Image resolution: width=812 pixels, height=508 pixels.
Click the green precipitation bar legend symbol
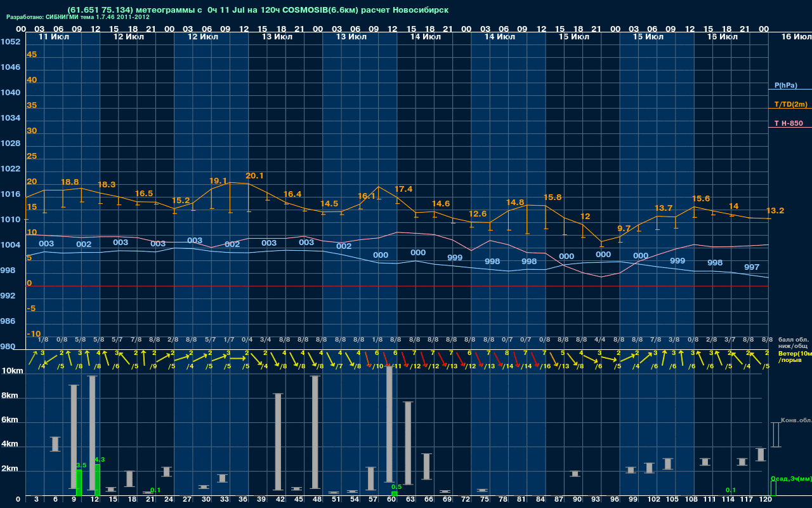click(773, 488)
